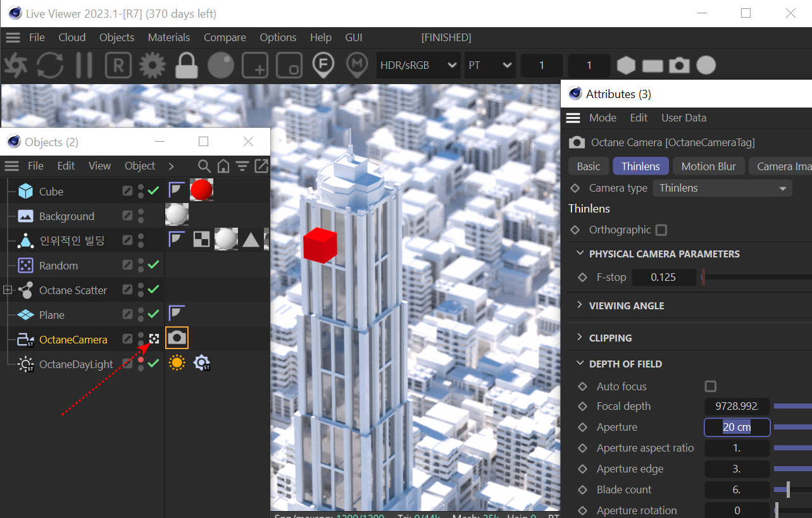Open Octane settings gear icon

pos(152,65)
